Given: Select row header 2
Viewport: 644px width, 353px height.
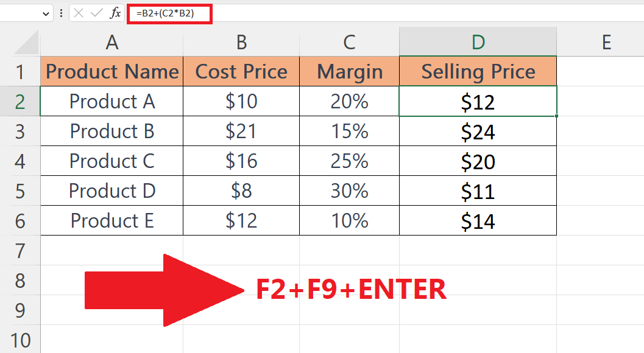Looking at the screenshot, I should [x=21, y=102].
